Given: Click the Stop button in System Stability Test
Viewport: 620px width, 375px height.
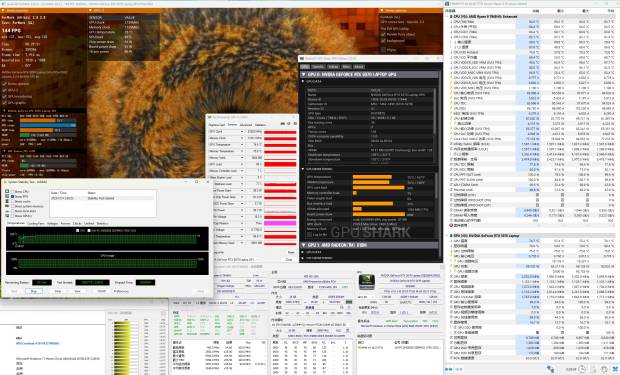Looking at the screenshot, I should pos(34,291).
